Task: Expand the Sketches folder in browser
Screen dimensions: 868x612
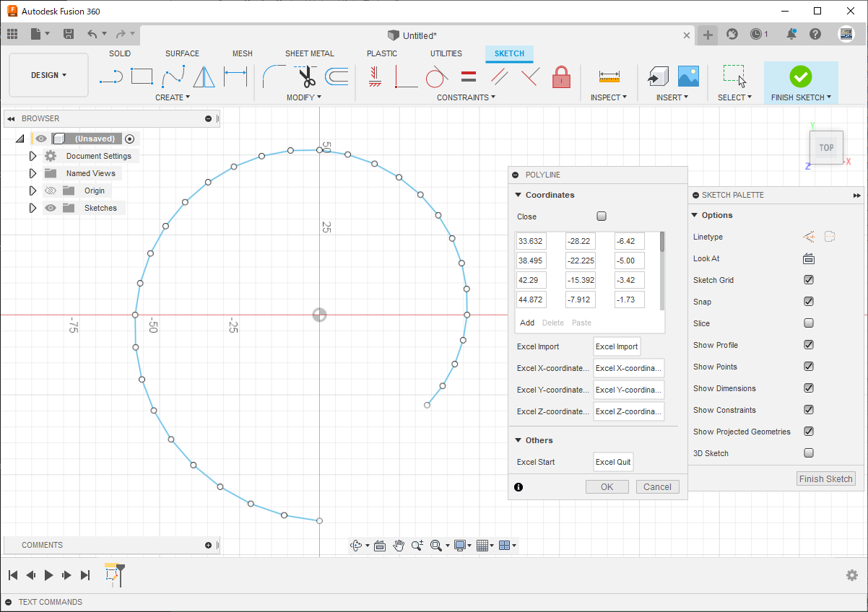Action: point(32,208)
